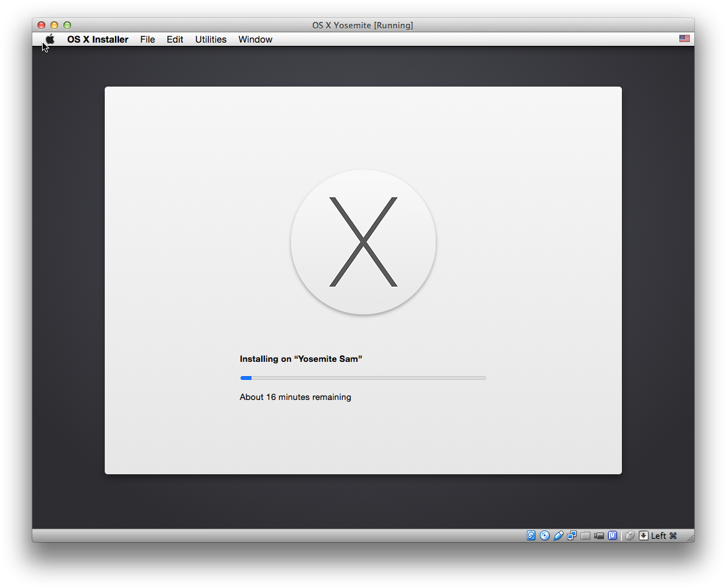Click the window resize grip corner

[690, 538]
